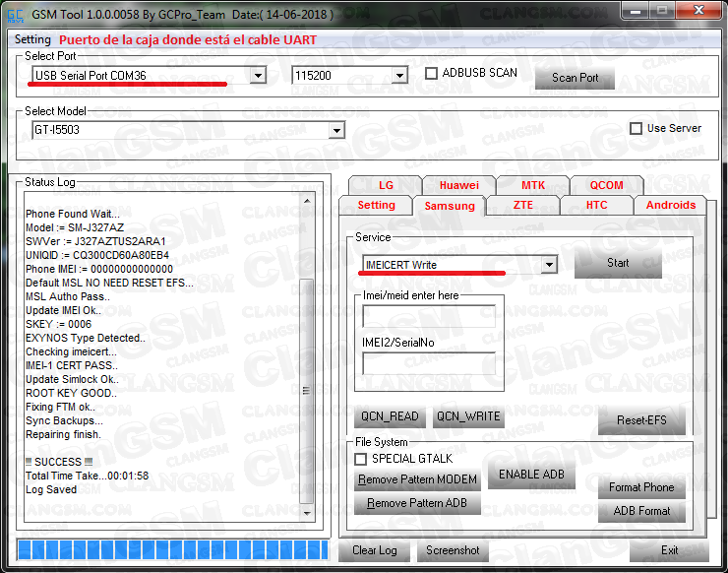Viewport: 728px width, 573px height.
Task: Click the GC app icon in title bar
Action: point(16,15)
